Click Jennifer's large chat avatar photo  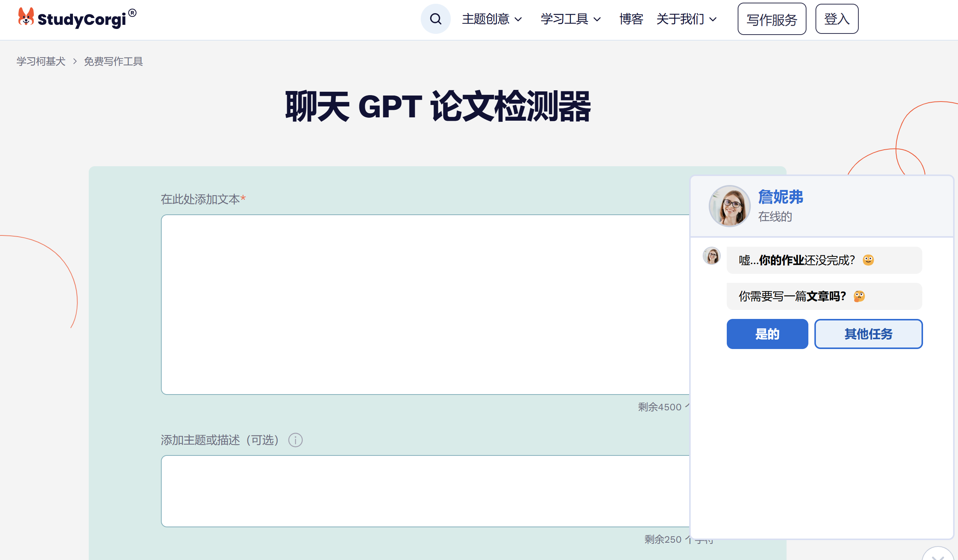(x=729, y=206)
